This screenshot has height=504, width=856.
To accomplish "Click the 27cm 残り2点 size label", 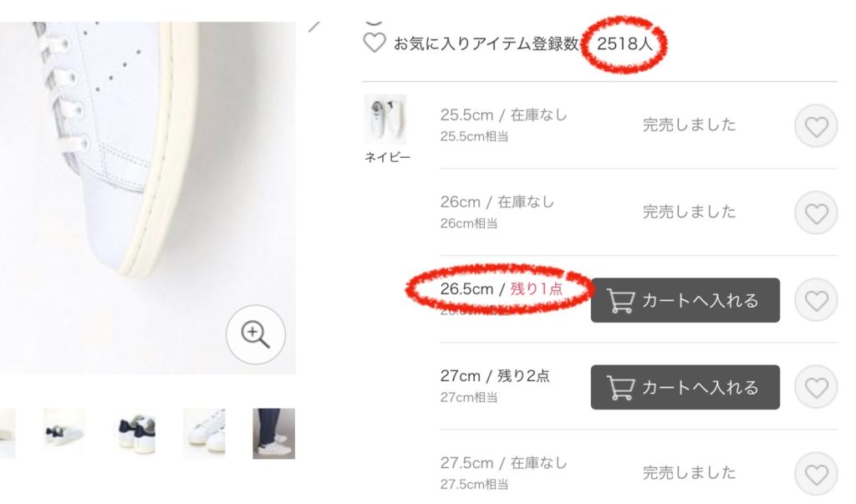I will tap(495, 375).
